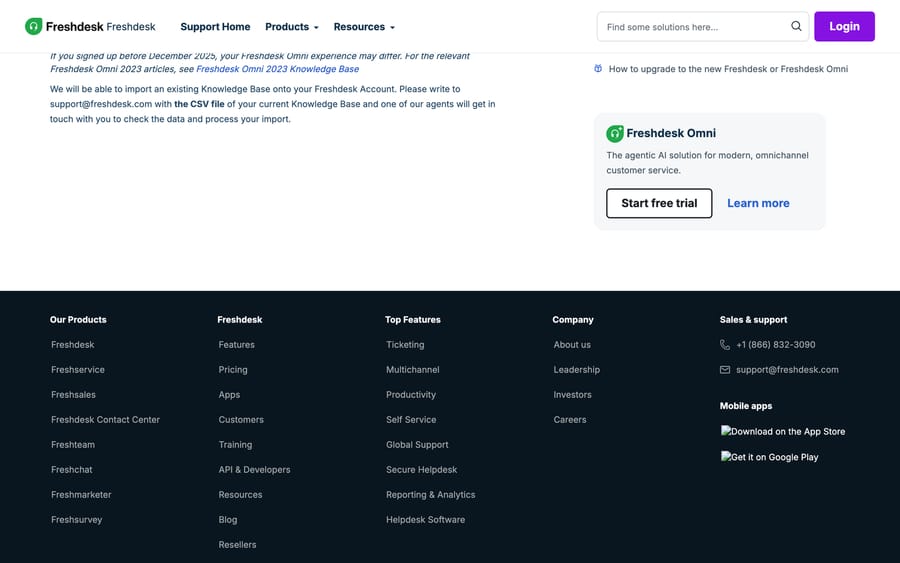This screenshot has width=900, height=563.
Task: Open Global Support footer link
Action: click(417, 445)
